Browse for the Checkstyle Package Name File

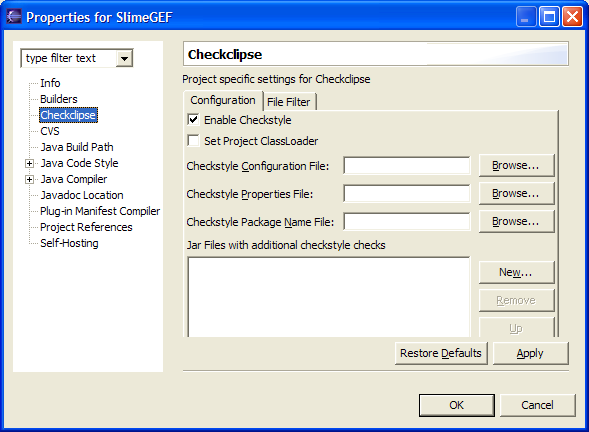(516, 222)
